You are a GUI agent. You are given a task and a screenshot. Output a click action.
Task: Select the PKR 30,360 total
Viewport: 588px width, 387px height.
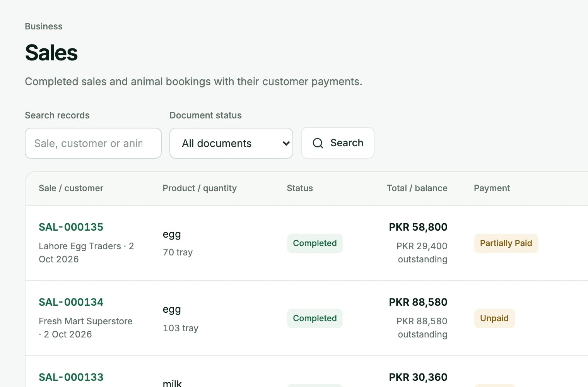[418, 377]
